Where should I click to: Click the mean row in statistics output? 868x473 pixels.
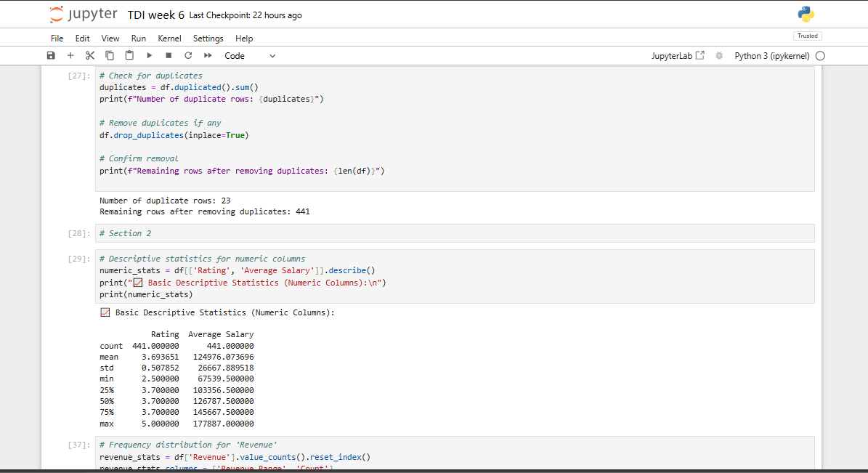coord(177,357)
